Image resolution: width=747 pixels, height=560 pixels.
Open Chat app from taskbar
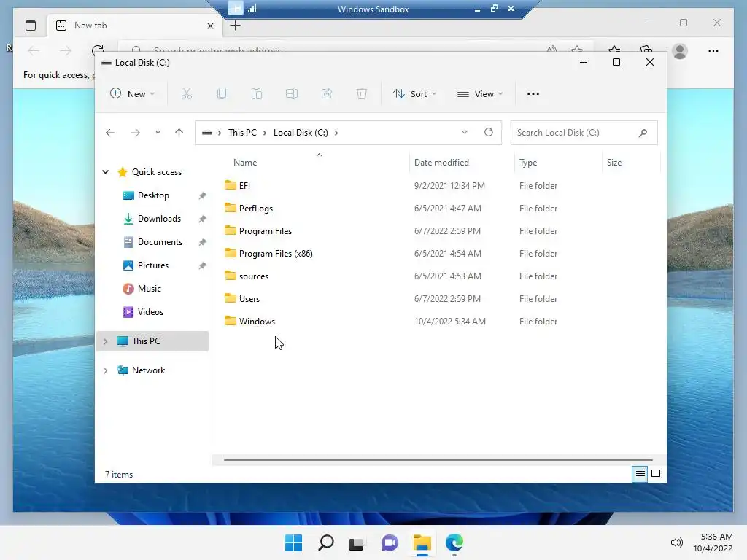(390, 542)
